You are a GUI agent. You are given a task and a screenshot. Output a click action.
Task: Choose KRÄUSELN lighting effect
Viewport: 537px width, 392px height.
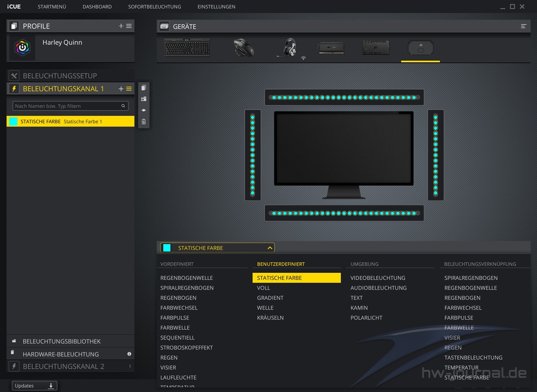(x=270, y=318)
